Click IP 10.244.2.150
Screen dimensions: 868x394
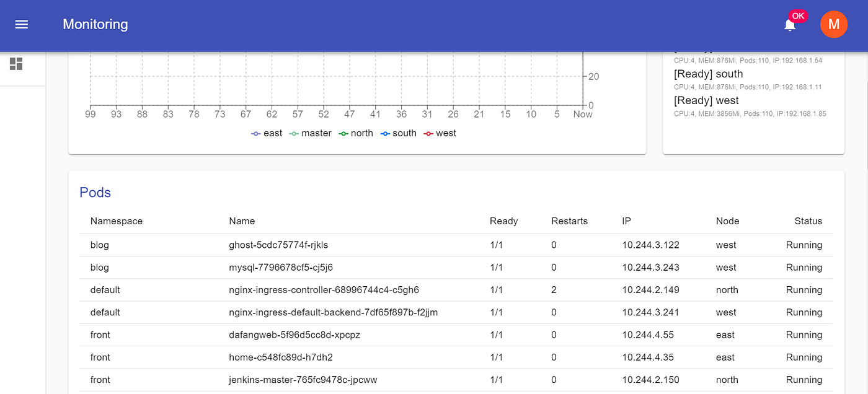click(x=650, y=380)
